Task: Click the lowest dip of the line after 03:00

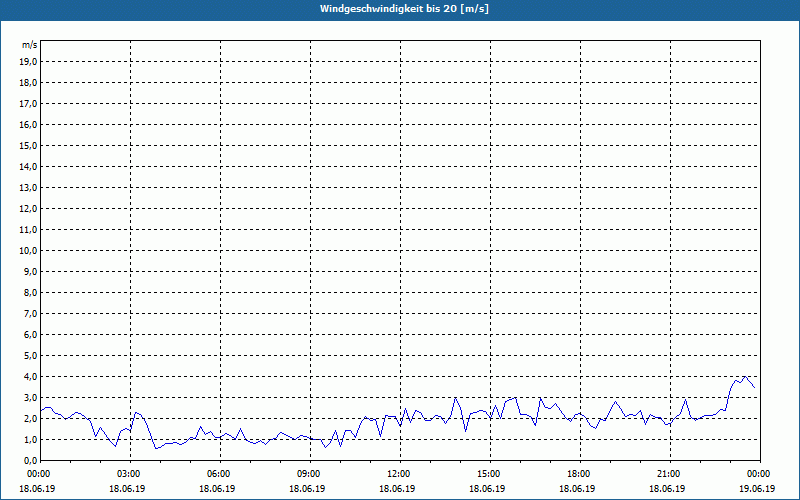Action: [156, 449]
